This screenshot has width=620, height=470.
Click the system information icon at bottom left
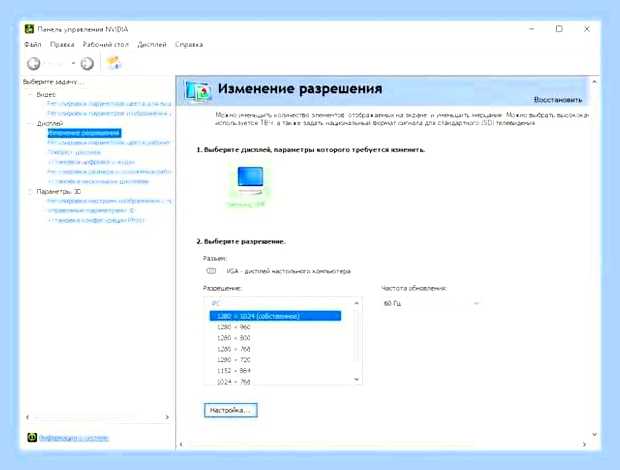click(32, 438)
